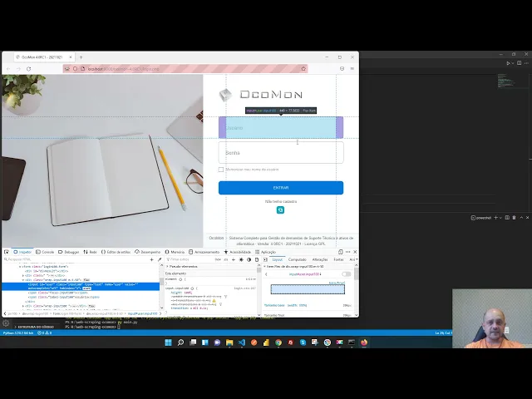This screenshot has height=399, width=532.
Task: Open the Editor de estilos tab
Action: (x=116, y=252)
